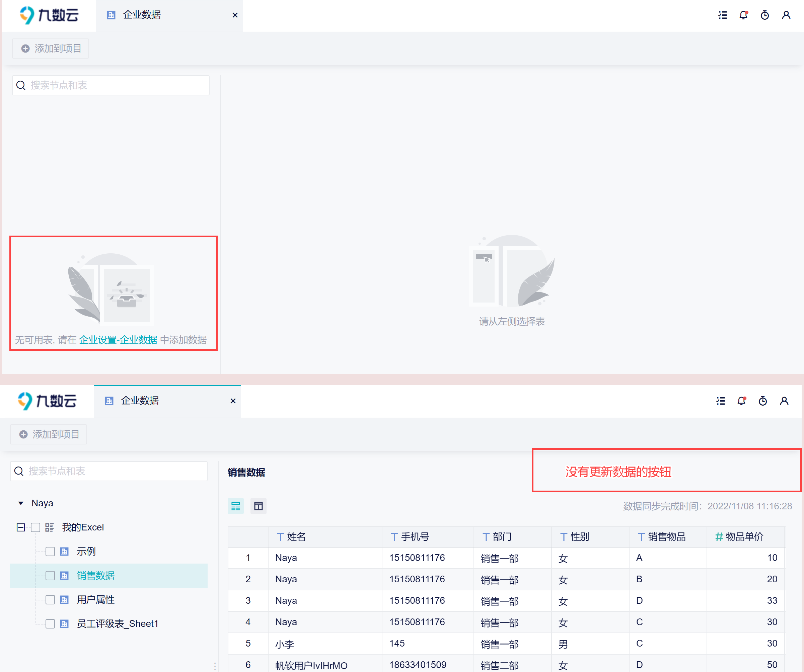This screenshot has height=672, width=804.
Task: Open task list icon in top header
Action: 722,15
